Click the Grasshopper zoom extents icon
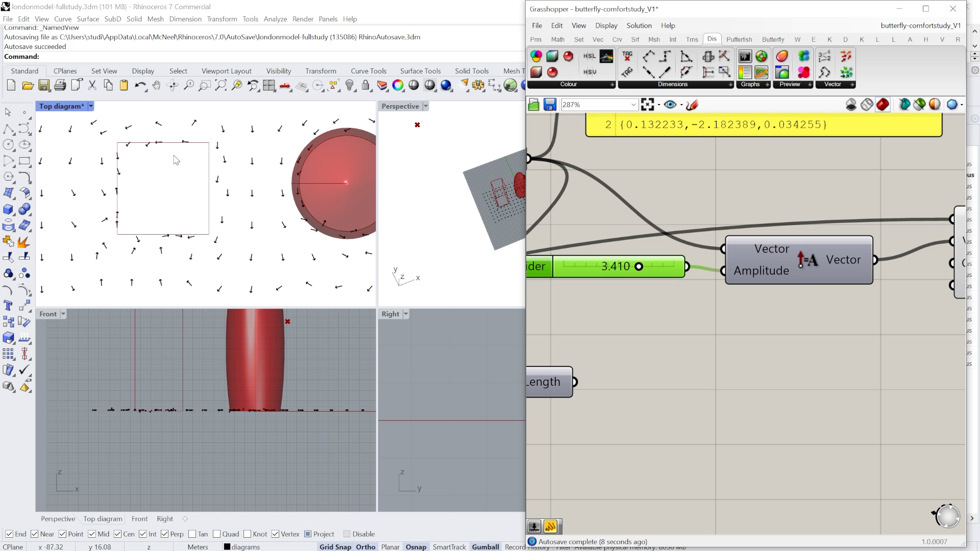 pos(648,105)
